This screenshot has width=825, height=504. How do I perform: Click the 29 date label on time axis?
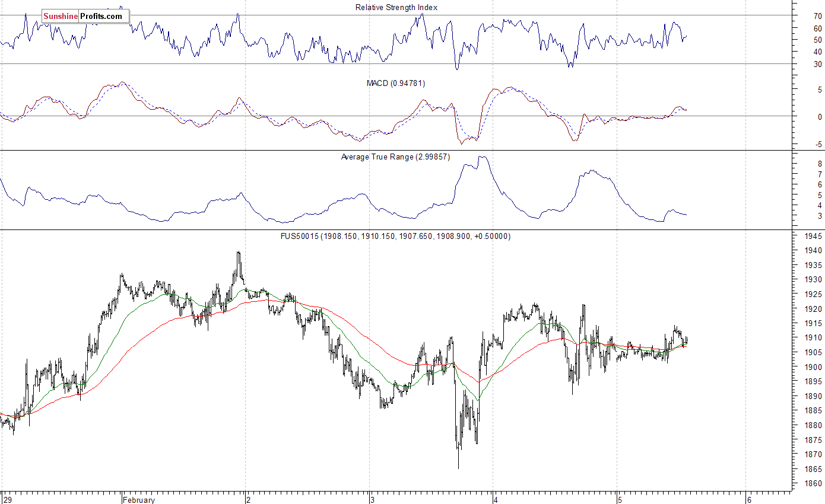click(7, 500)
